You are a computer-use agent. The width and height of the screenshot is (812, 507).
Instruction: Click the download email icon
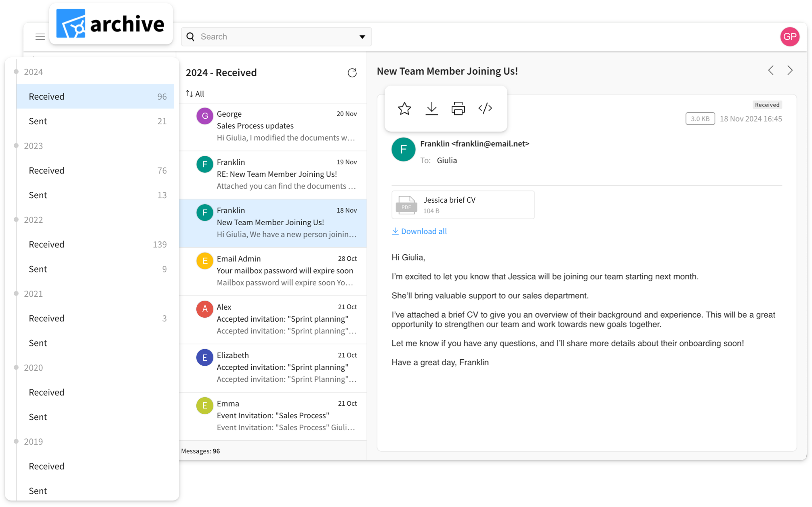pyautogui.click(x=431, y=109)
